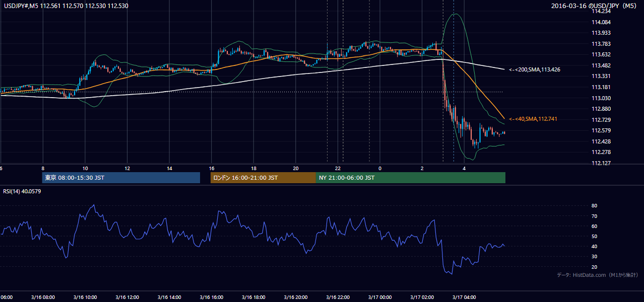Click price axis value 113.331
Viewport: 644px width, 302px height.
[x=601, y=77]
